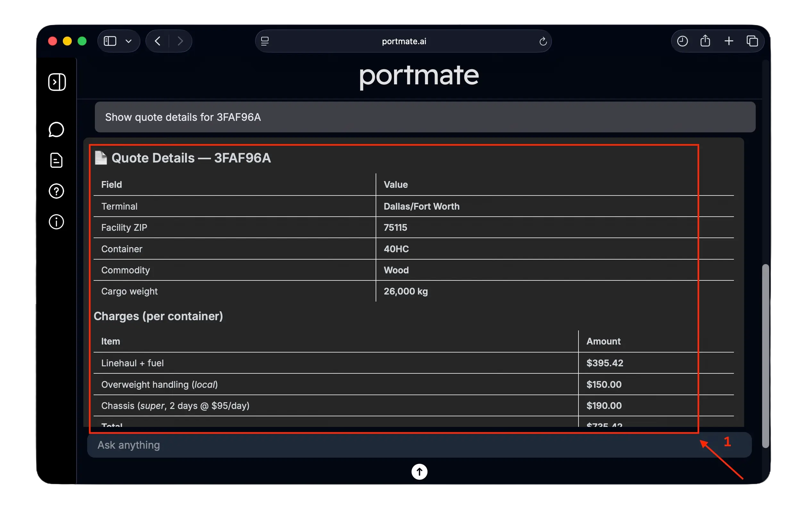Click the 'Charges (per container)' heading
The width and height of the screenshot is (807, 532).
point(158,316)
